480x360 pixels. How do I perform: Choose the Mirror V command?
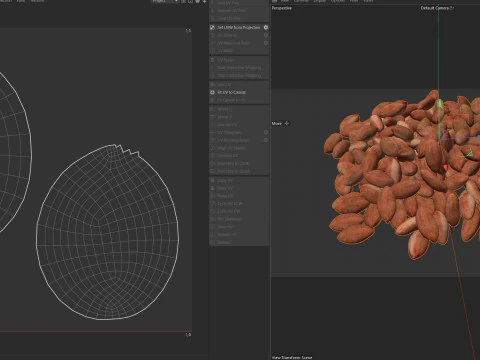(x=225, y=117)
